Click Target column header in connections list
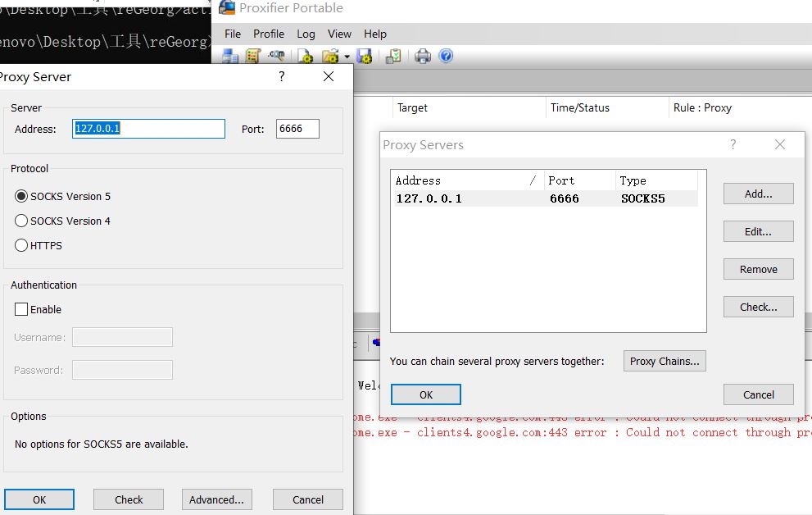Screen dimensions: 812x515 click(469, 107)
